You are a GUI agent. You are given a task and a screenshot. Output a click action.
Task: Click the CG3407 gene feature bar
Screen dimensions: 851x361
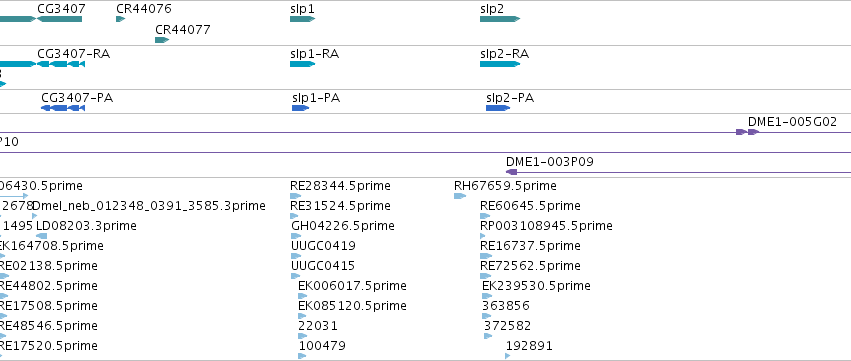coord(59,19)
